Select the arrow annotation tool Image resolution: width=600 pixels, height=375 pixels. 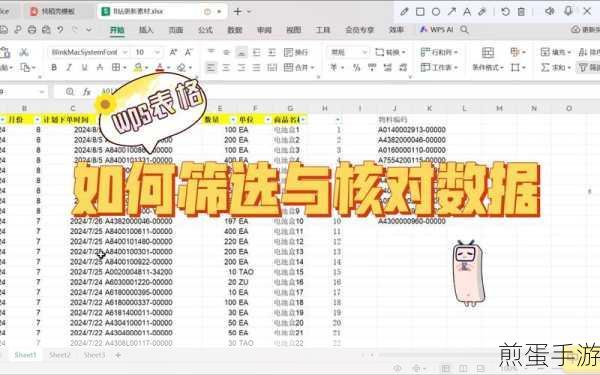click(452, 11)
